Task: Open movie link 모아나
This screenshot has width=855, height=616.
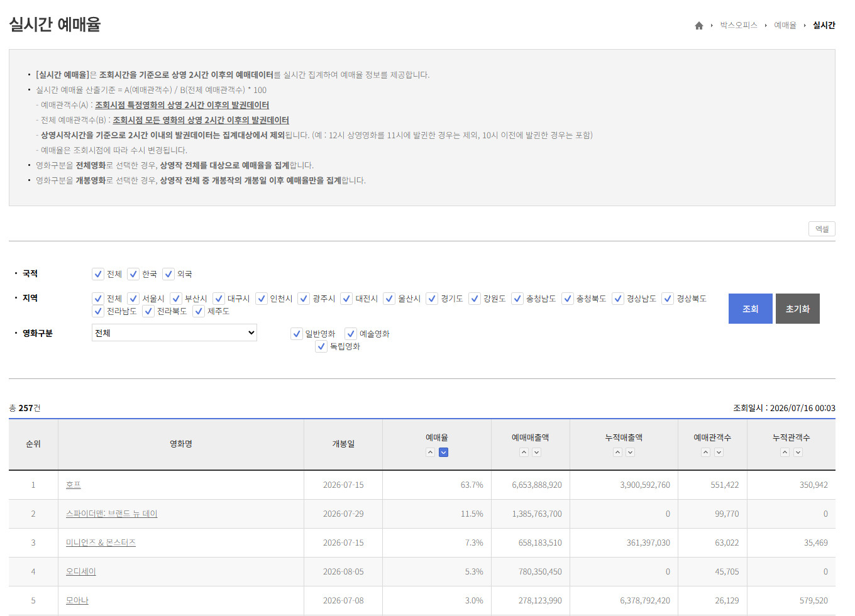Action: pyautogui.click(x=77, y=601)
